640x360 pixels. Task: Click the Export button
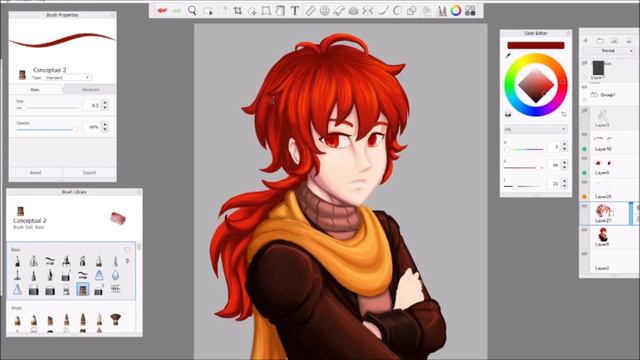90,173
